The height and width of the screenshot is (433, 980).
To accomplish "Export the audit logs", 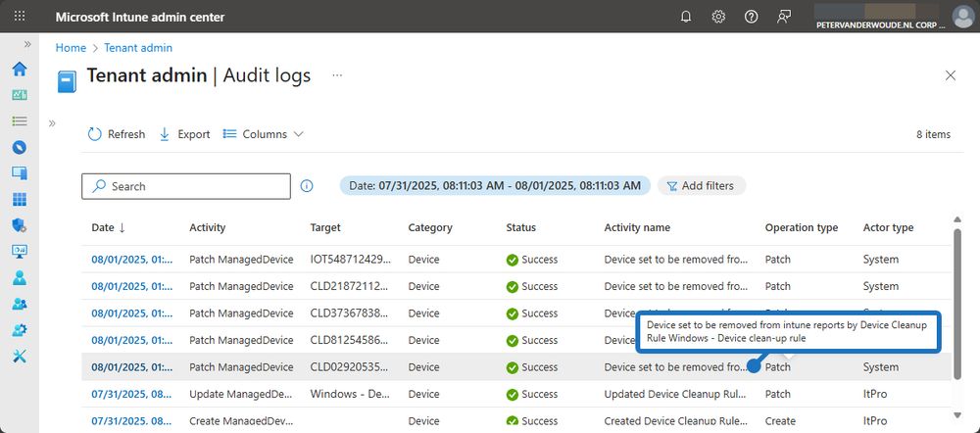I will point(184,134).
